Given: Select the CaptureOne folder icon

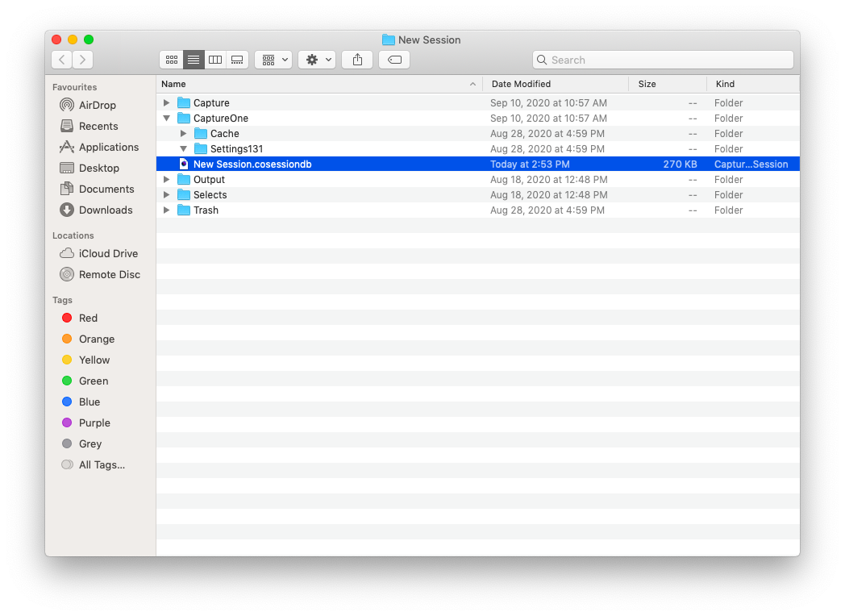Looking at the screenshot, I should tap(184, 118).
